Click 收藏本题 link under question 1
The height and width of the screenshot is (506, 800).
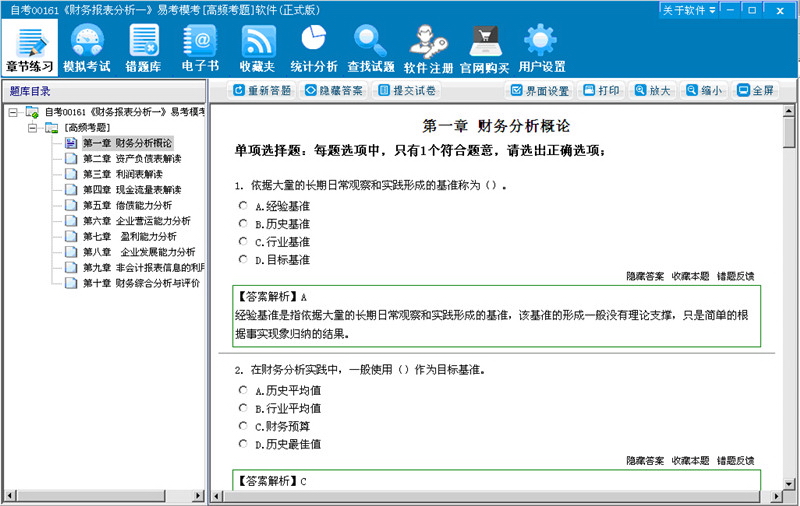tap(690, 276)
